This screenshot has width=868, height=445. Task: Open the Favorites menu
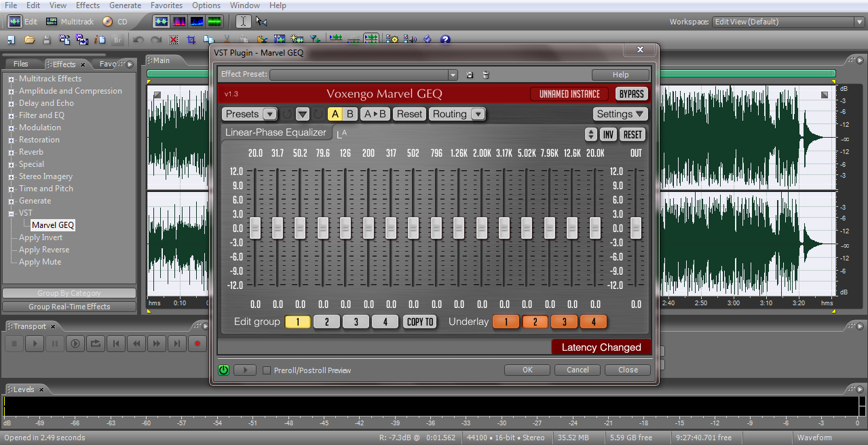(x=166, y=5)
